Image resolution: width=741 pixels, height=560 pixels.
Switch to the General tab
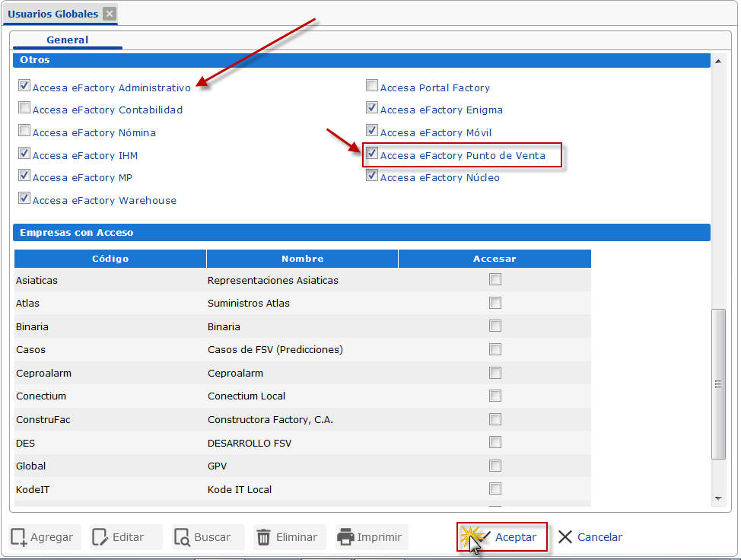pyautogui.click(x=67, y=40)
